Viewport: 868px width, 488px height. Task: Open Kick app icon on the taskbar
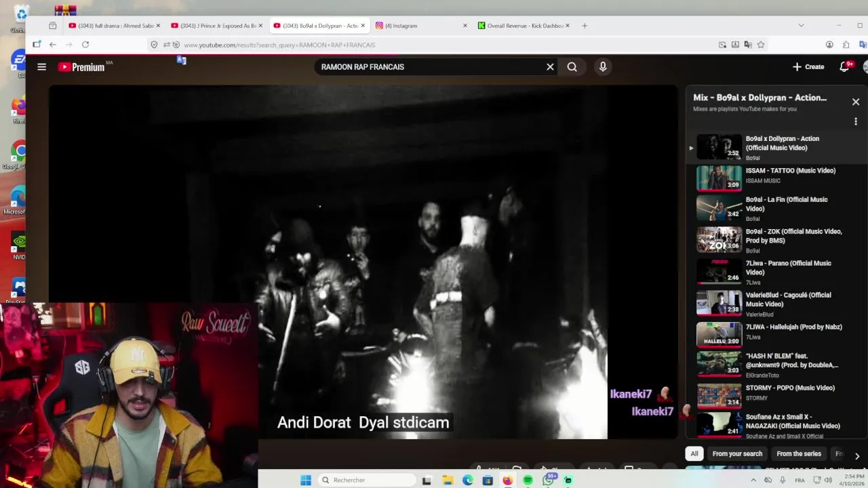(x=568, y=480)
